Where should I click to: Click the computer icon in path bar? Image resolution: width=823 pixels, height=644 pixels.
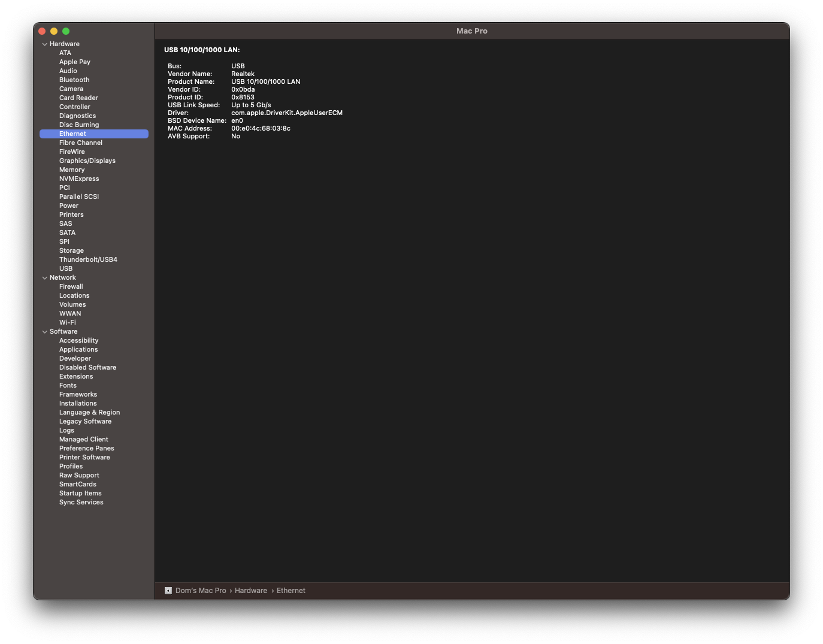coord(168,591)
